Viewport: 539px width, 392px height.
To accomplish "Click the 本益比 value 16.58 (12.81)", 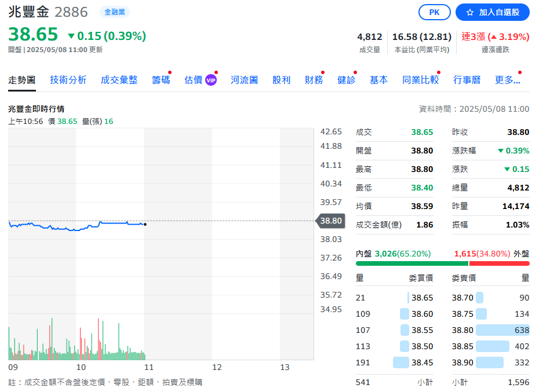I will (x=422, y=36).
